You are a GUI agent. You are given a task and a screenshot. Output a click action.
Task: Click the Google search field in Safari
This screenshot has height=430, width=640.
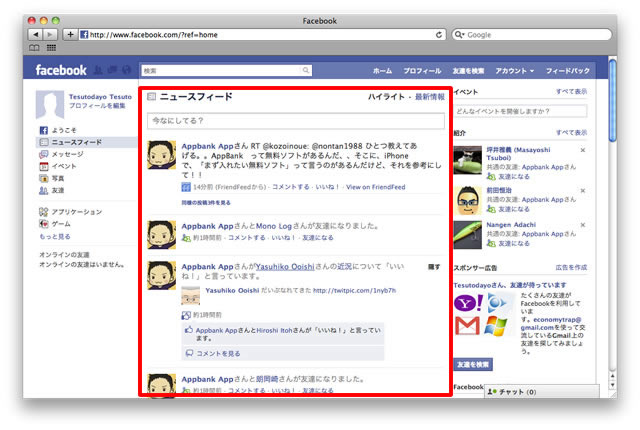tap(531, 35)
